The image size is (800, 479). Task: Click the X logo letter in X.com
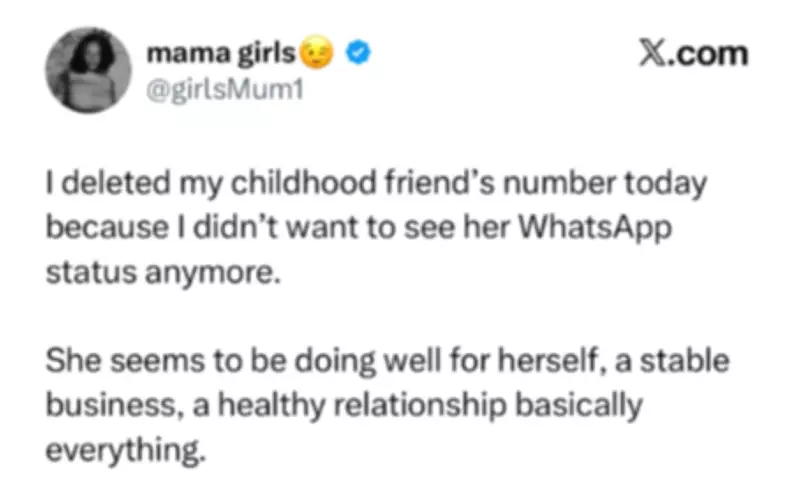pyautogui.click(x=651, y=53)
